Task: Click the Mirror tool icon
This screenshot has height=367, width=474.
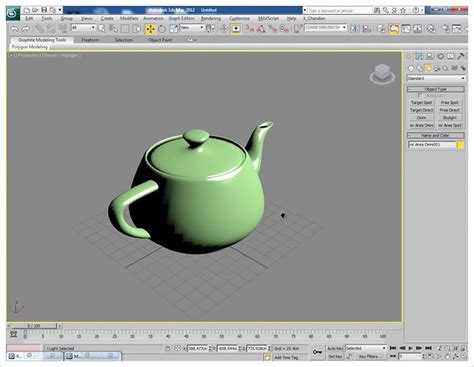Action: point(355,29)
